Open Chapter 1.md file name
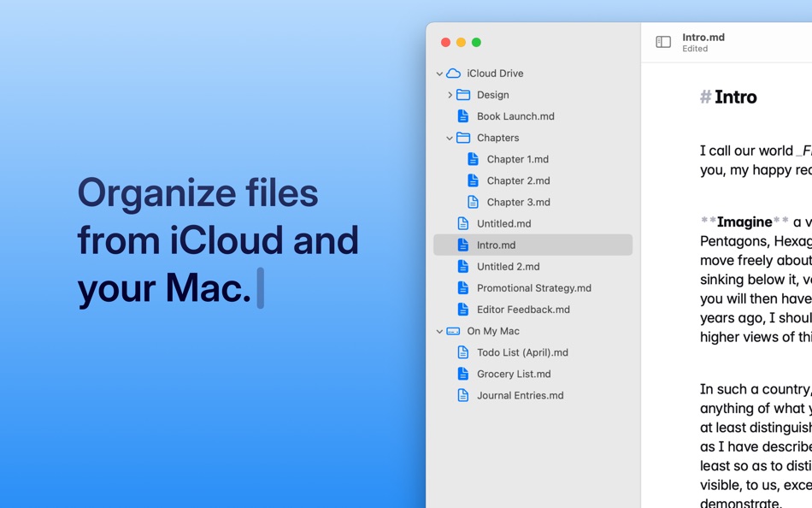This screenshot has height=508, width=812. 518,159
